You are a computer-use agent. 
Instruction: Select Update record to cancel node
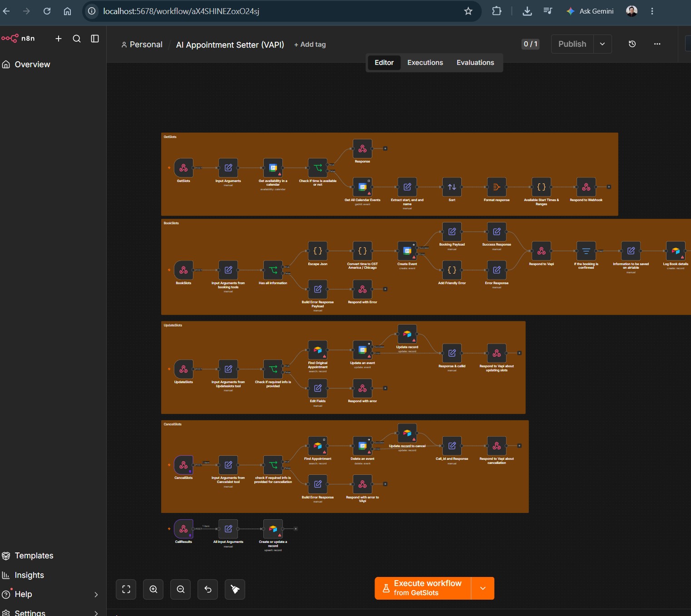[407, 433]
